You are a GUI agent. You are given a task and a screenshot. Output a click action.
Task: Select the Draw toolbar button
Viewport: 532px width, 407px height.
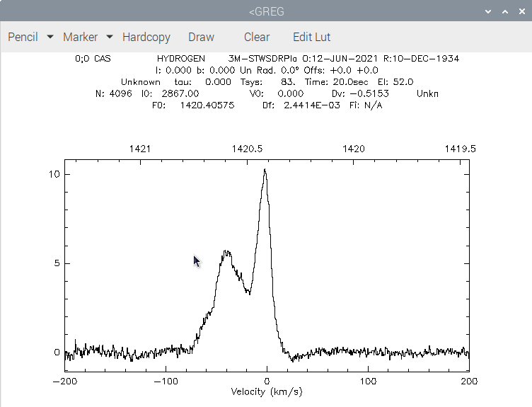(x=201, y=37)
